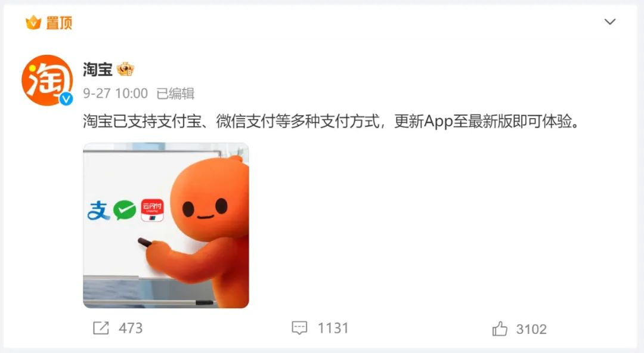The width and height of the screenshot is (644, 353).
Task: Open the attached mascot image thumbnail
Action: (166, 225)
